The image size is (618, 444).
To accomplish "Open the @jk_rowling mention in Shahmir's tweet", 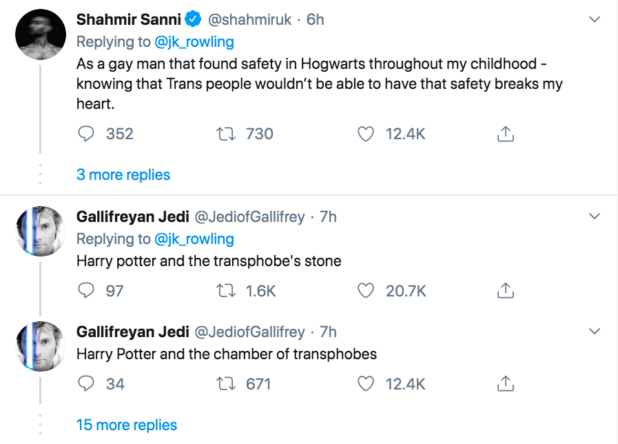I will coord(195,43).
